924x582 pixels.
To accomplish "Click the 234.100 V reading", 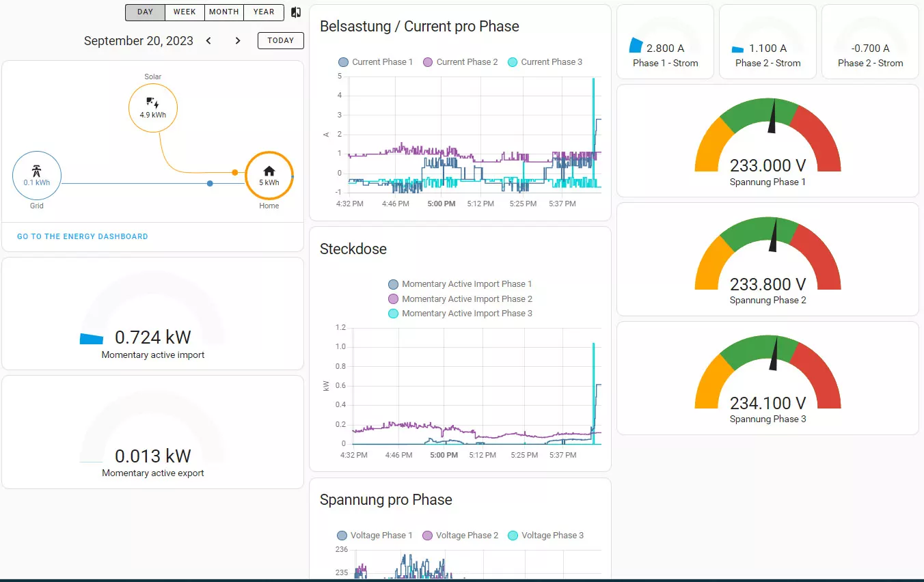I will 767,403.
